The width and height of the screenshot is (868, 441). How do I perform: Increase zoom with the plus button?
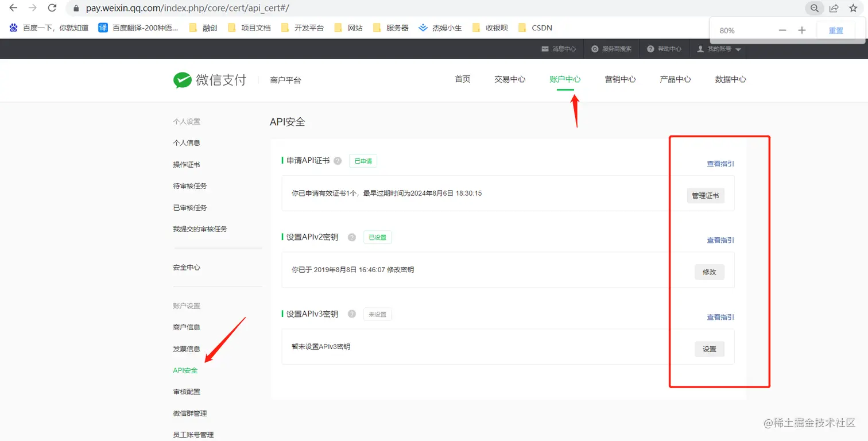[x=802, y=30]
